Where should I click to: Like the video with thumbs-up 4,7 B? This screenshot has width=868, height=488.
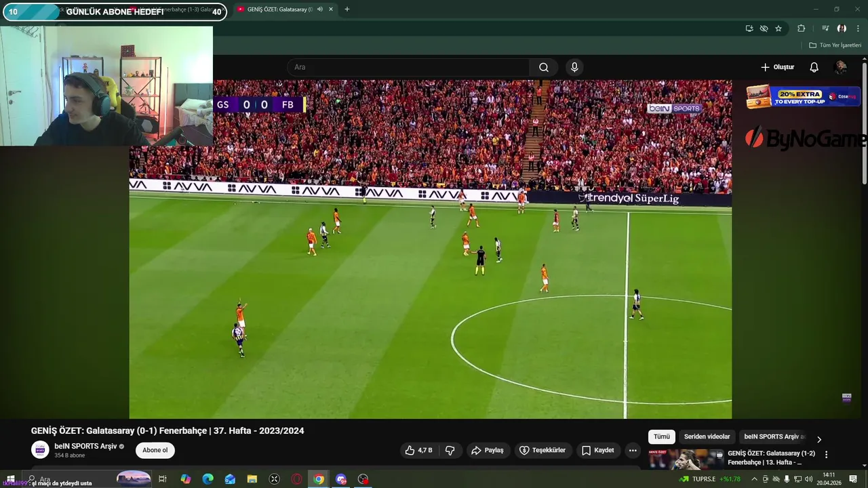(418, 450)
